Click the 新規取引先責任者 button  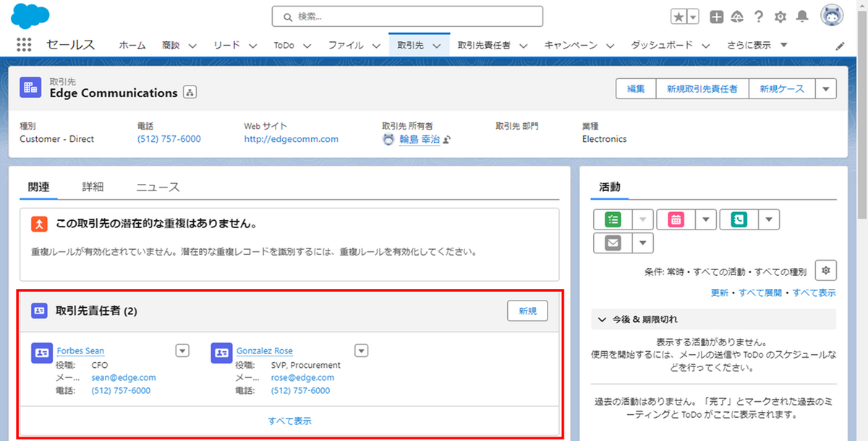point(702,88)
